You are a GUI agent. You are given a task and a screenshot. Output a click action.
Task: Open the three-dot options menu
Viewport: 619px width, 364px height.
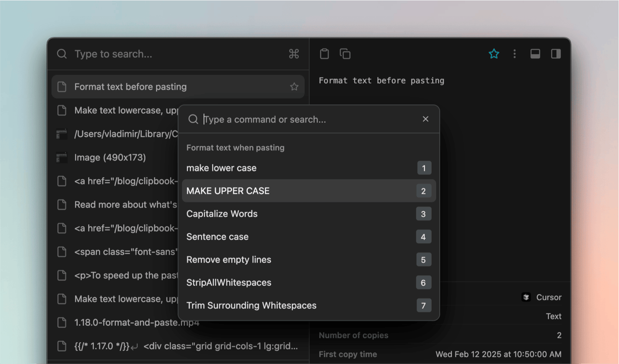pos(514,54)
